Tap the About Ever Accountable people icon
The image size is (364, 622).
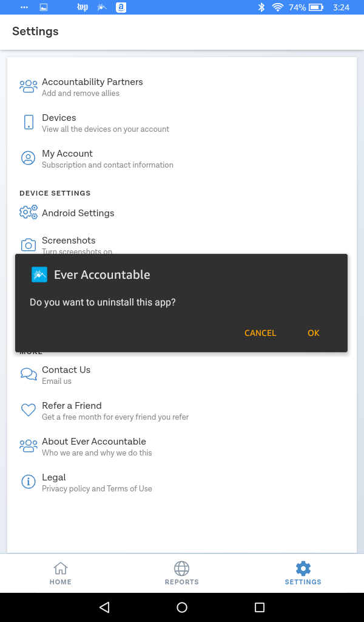(x=29, y=446)
